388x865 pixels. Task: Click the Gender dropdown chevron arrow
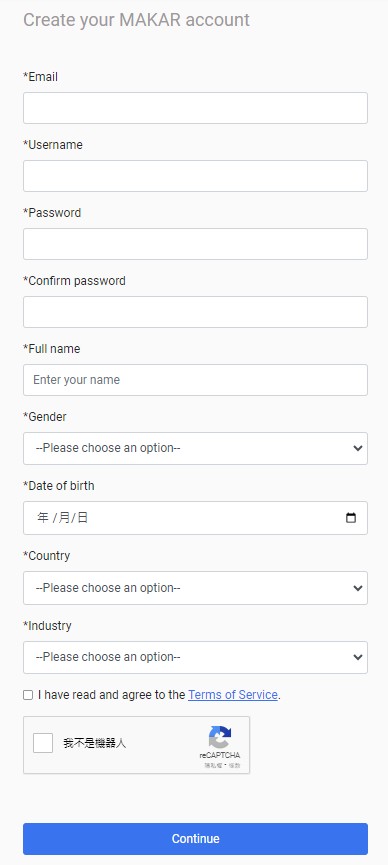coord(358,448)
